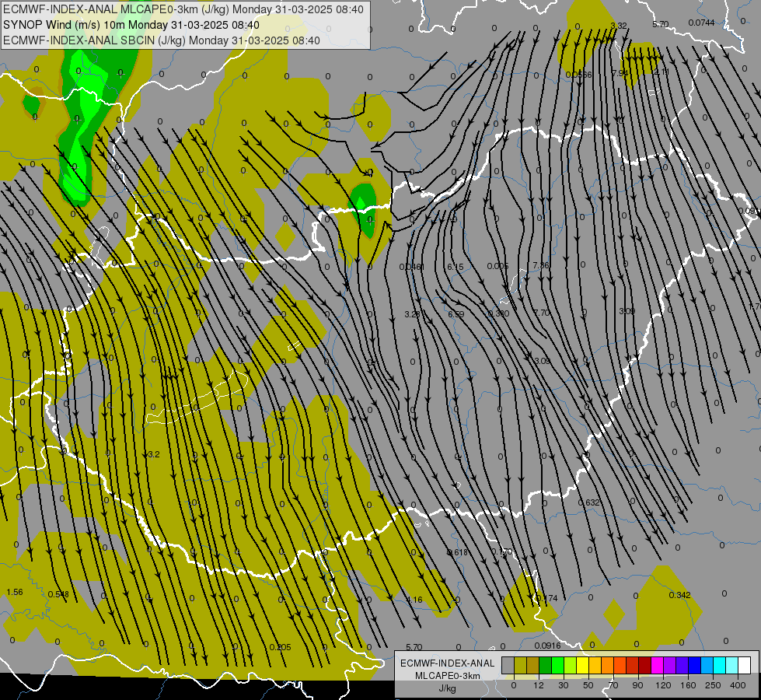The image size is (761, 700).
Task: Click the SYNOP Wind 10m header line
Action: pos(131,25)
